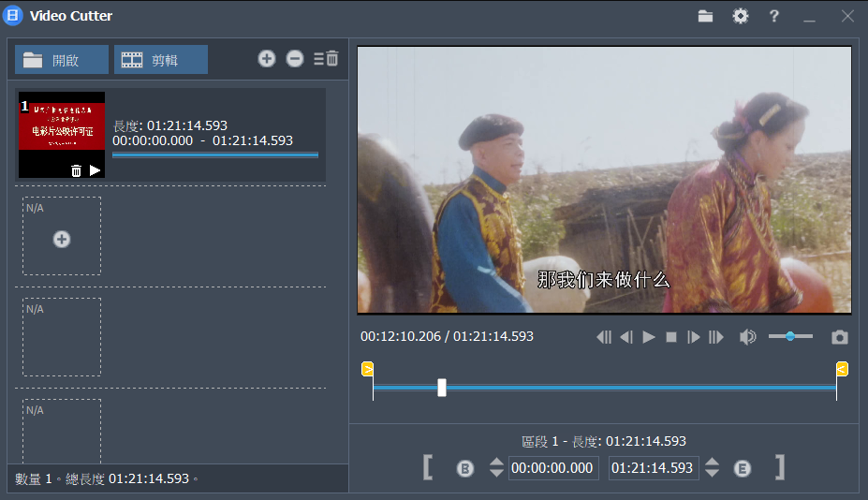Click start time field 00:00:00.000
The width and height of the screenshot is (868, 500).
tap(553, 468)
